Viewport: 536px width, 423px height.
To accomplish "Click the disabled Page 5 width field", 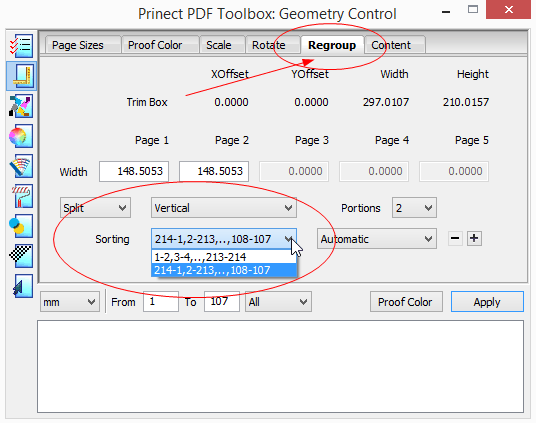I will point(454,171).
